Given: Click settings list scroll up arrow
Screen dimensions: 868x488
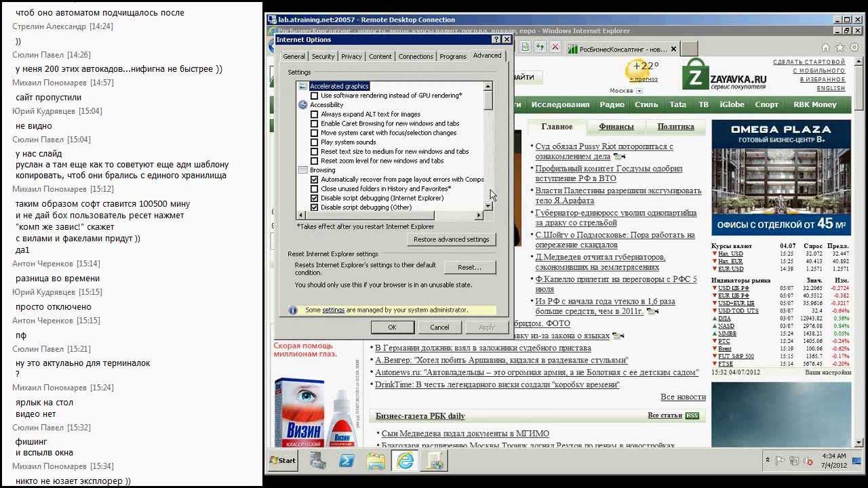Looking at the screenshot, I should (488, 86).
